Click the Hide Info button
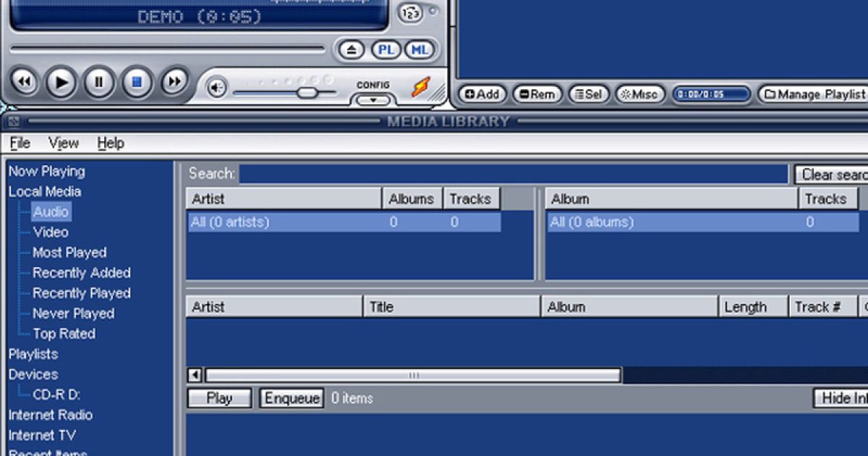The image size is (868, 456). pyautogui.click(x=841, y=398)
